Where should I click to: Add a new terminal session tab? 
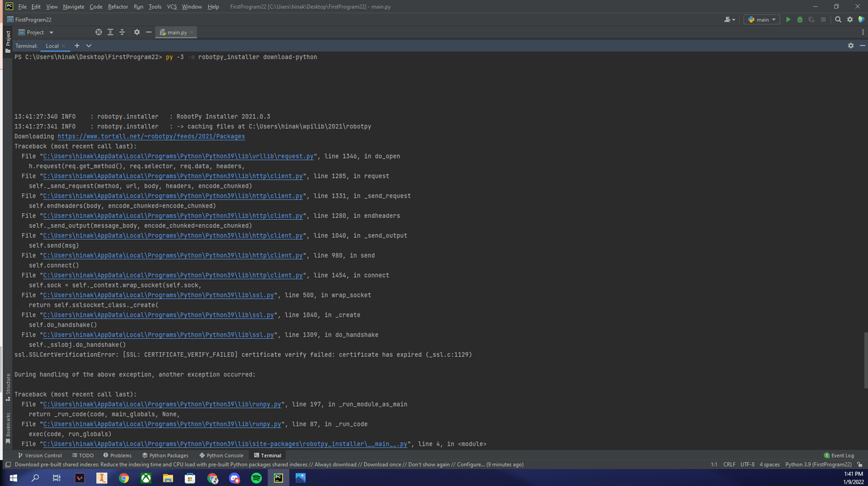[x=77, y=46]
